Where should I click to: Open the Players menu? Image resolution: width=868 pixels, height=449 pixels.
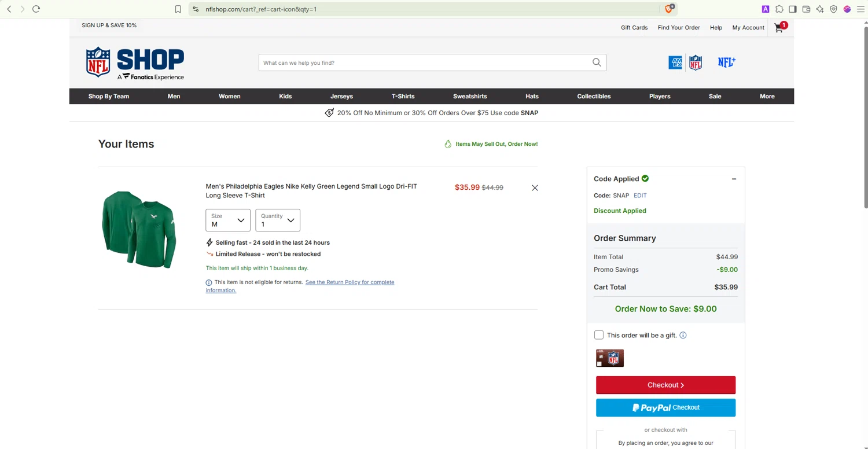click(x=660, y=96)
